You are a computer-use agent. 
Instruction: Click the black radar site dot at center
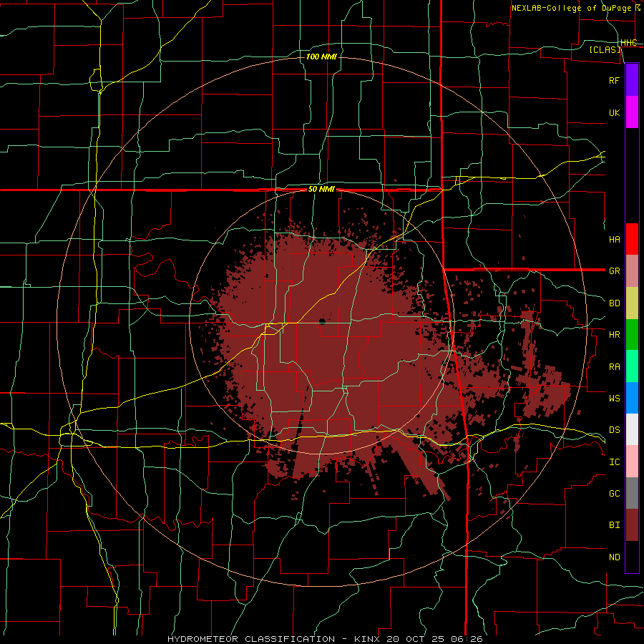[x=322, y=321]
